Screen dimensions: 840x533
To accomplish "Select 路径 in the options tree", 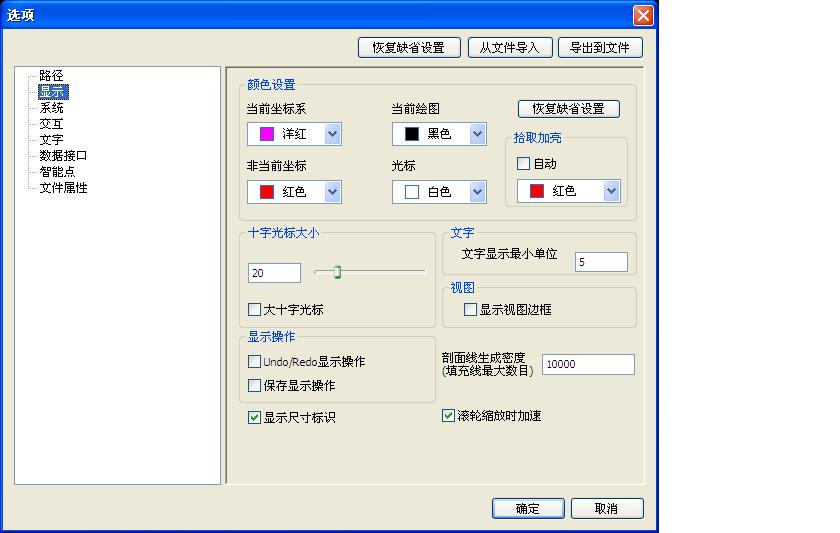I will [51, 76].
